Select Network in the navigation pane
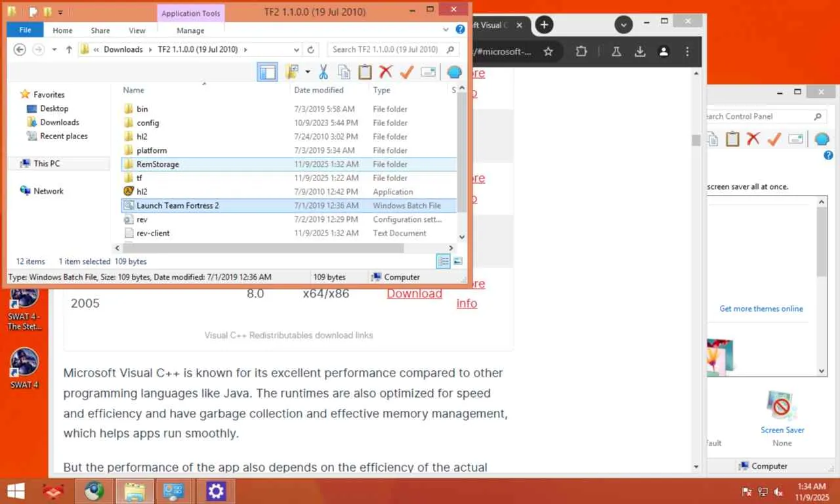 pos(48,191)
